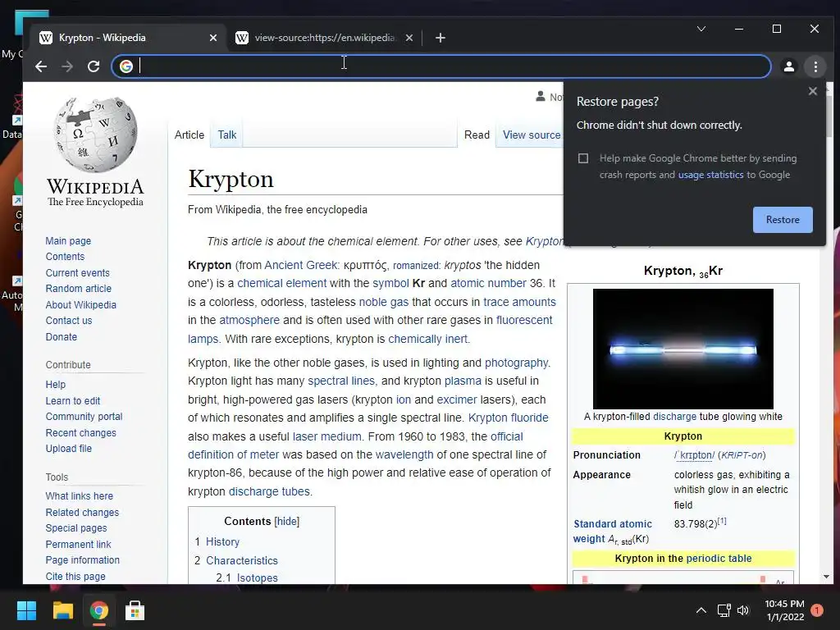Open File Explorer from the taskbar
The height and width of the screenshot is (630, 840).
click(62, 610)
